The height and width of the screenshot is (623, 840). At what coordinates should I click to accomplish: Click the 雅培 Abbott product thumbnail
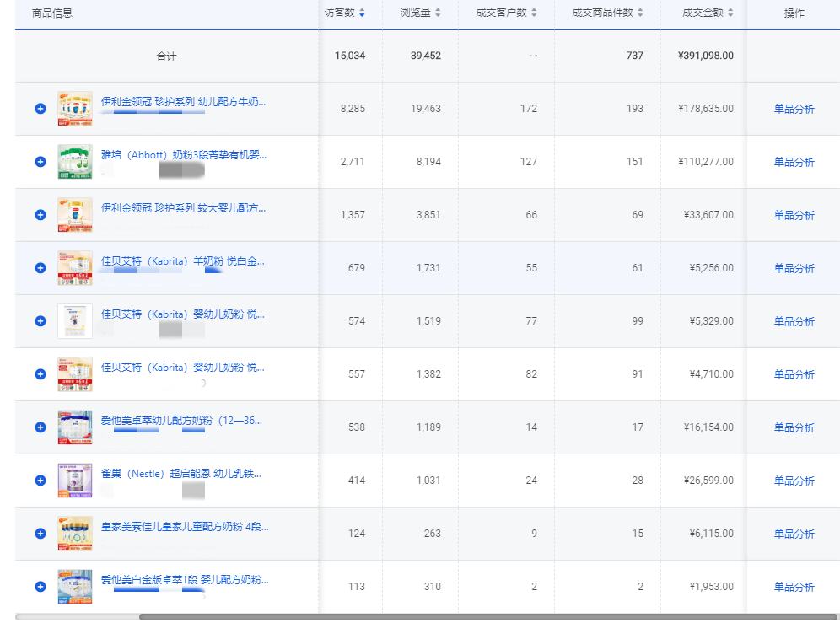75,162
